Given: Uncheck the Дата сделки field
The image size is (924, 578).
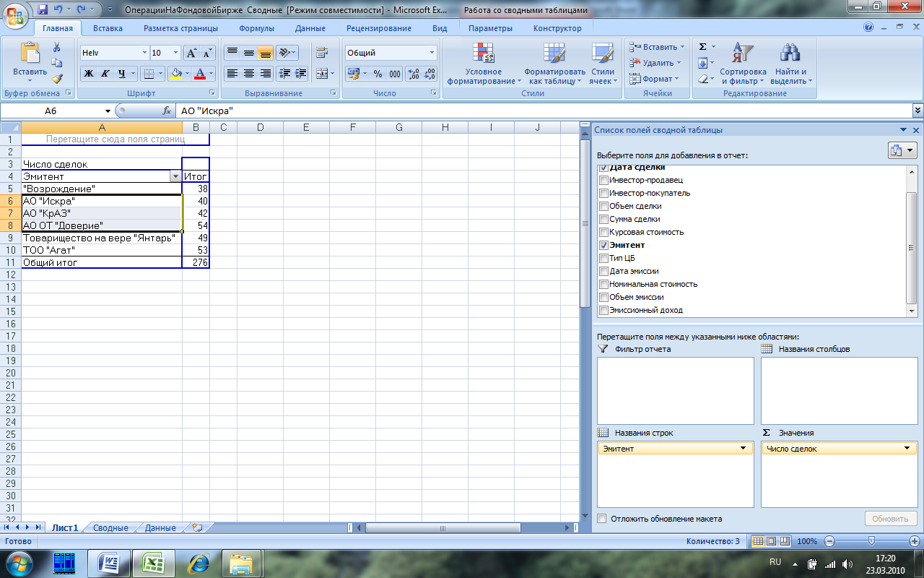Looking at the screenshot, I should pos(604,168).
